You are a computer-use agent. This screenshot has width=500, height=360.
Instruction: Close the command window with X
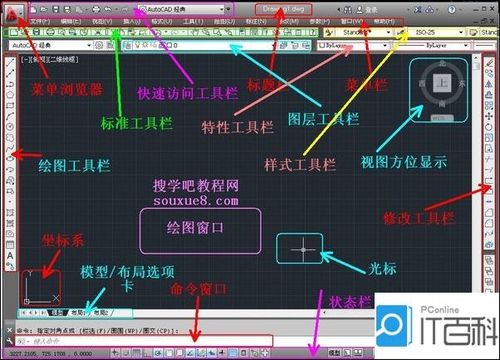tap(9, 330)
